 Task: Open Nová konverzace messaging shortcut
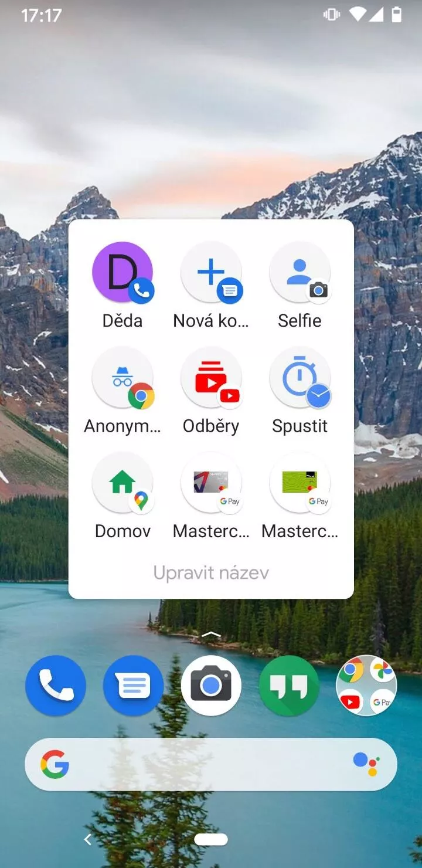coord(211,273)
